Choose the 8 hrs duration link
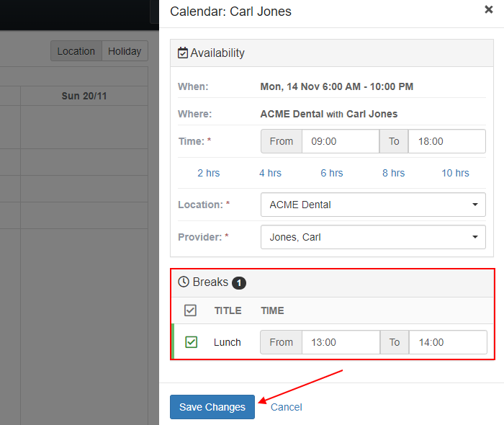The image size is (504, 425). (x=393, y=173)
